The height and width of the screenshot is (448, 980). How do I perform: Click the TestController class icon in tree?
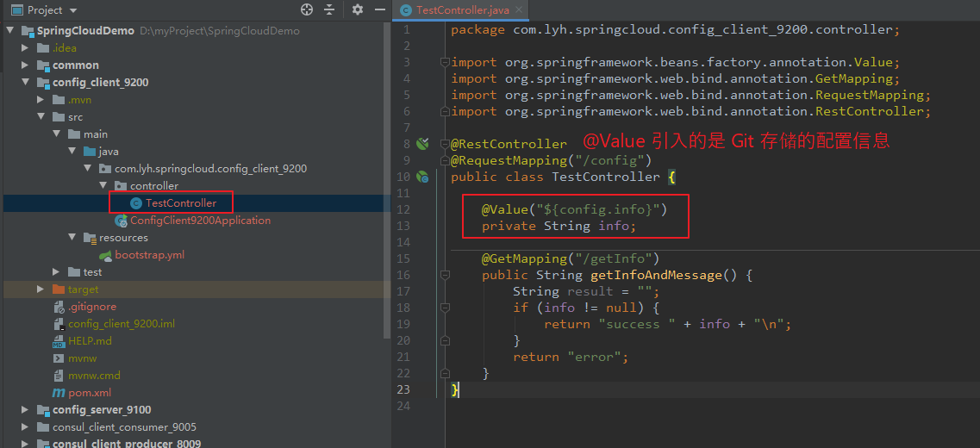point(135,203)
